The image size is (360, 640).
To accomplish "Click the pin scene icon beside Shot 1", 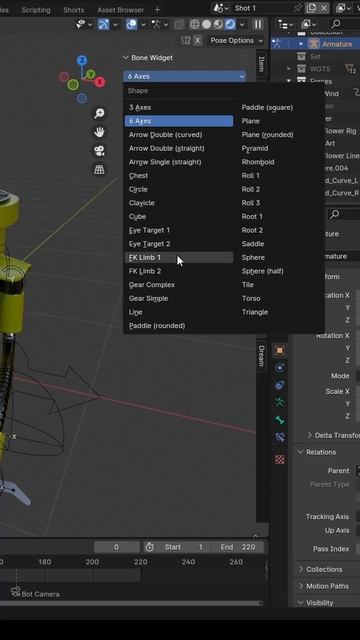I will coord(298,8).
